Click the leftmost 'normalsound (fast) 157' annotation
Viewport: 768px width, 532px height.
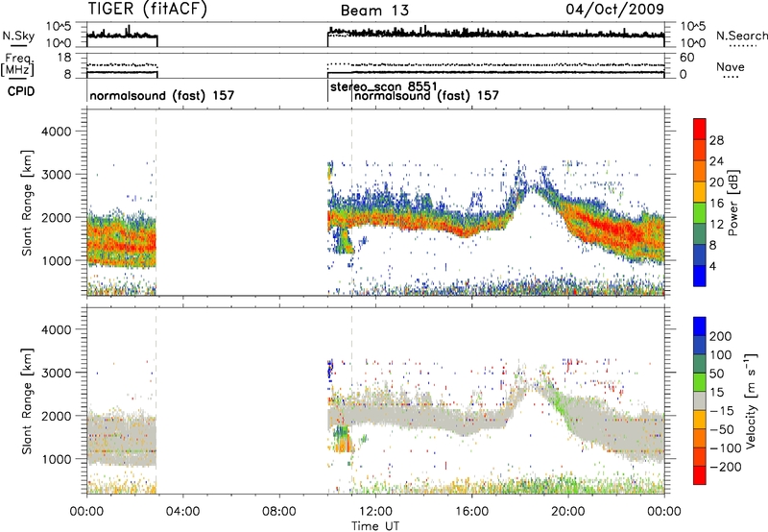pos(161,95)
